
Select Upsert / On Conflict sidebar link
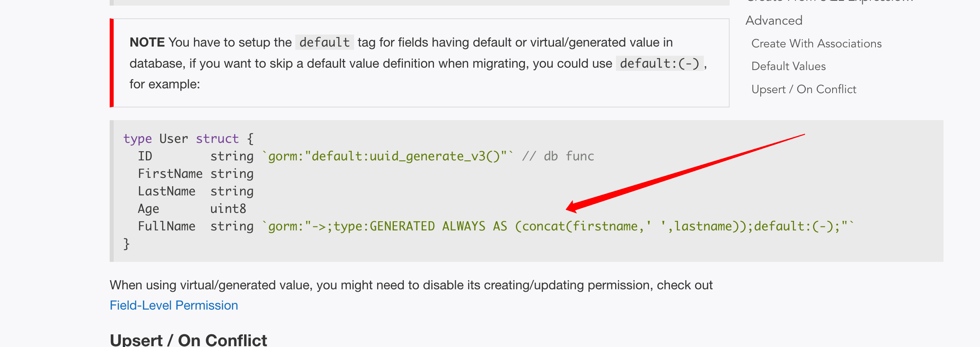point(804,89)
